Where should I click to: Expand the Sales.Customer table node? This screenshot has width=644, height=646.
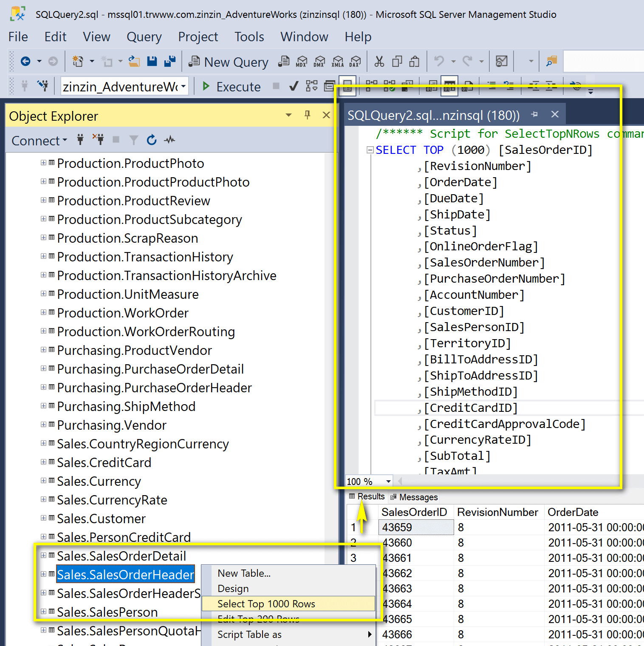click(43, 518)
